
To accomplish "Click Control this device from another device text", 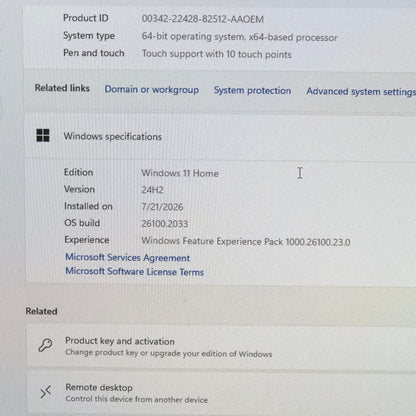I will click(137, 399).
